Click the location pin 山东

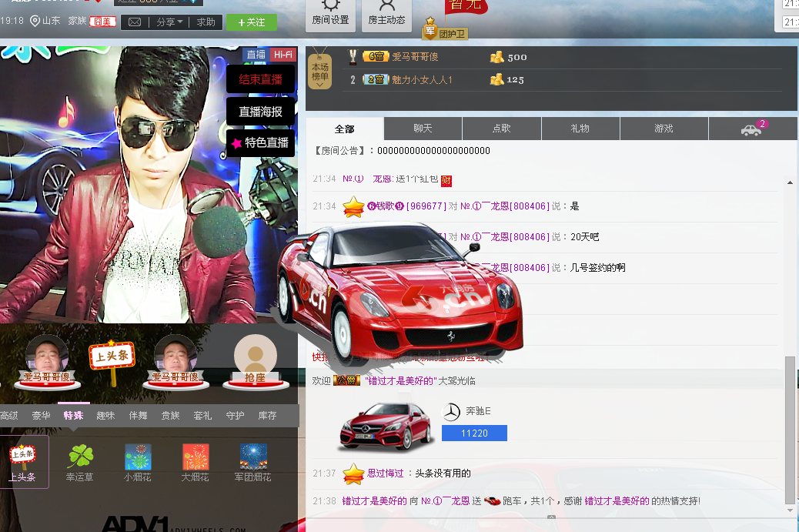click(45, 21)
